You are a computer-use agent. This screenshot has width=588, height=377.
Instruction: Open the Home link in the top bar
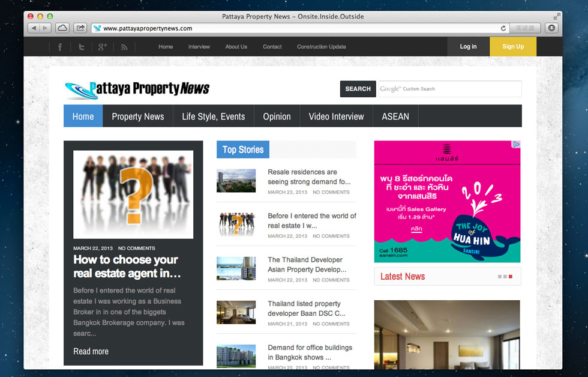tap(166, 47)
